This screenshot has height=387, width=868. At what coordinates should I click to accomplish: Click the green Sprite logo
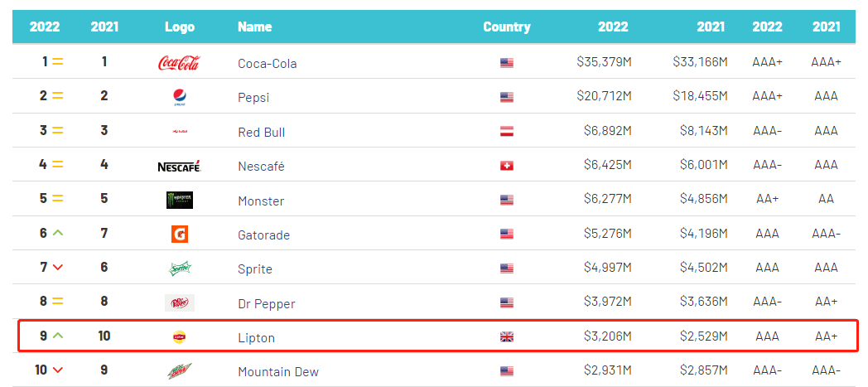[x=179, y=269]
